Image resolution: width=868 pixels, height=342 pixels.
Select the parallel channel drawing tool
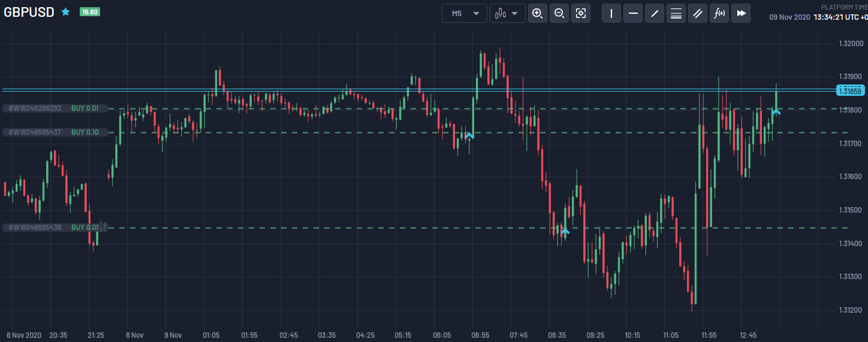point(698,13)
